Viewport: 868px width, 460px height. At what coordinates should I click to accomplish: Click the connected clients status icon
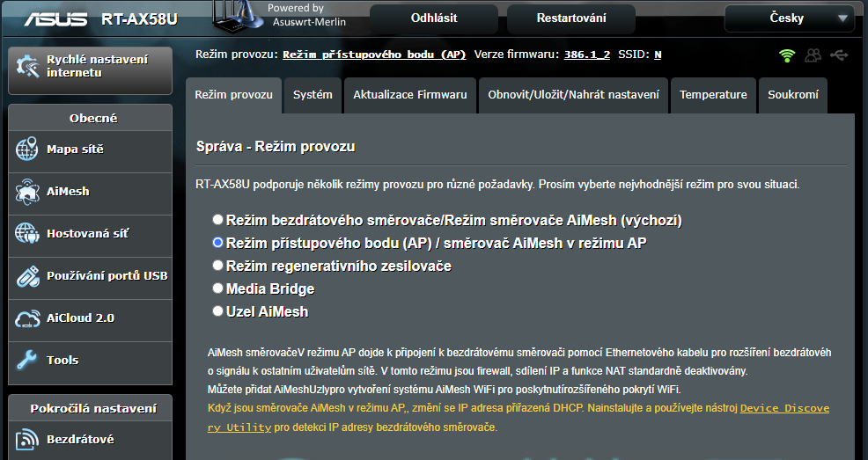pos(813,55)
